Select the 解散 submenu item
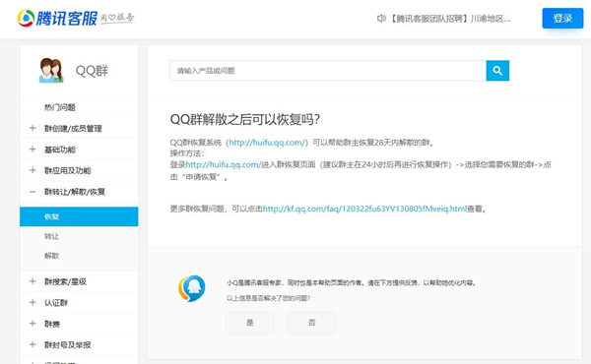Image resolution: width=591 pixels, height=364 pixels. tap(51, 256)
